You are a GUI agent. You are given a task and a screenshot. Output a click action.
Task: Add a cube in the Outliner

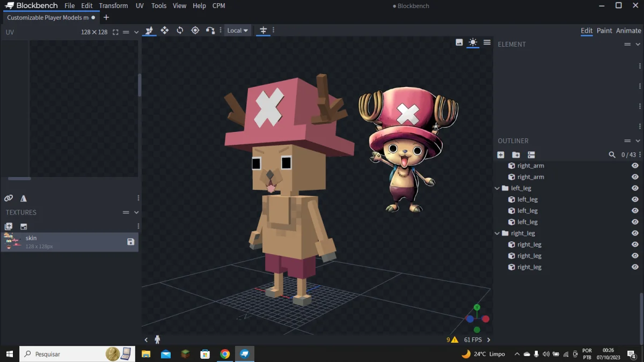[501, 155]
